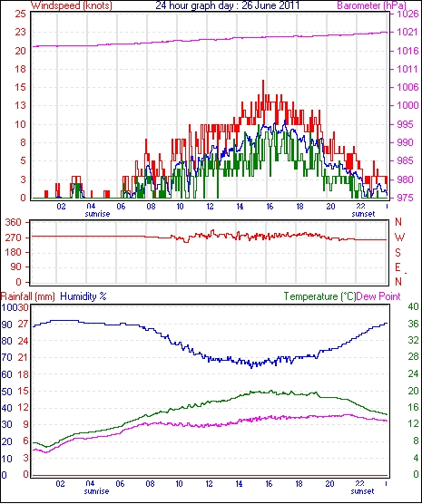Click the sunrise marker under bottom graph
This screenshot has width=422, height=504.
[x=96, y=491]
